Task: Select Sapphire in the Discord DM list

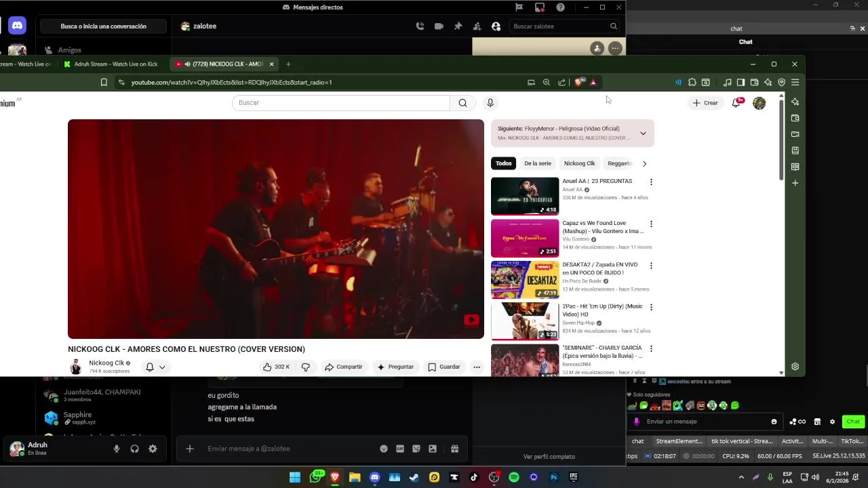Action: (x=102, y=418)
